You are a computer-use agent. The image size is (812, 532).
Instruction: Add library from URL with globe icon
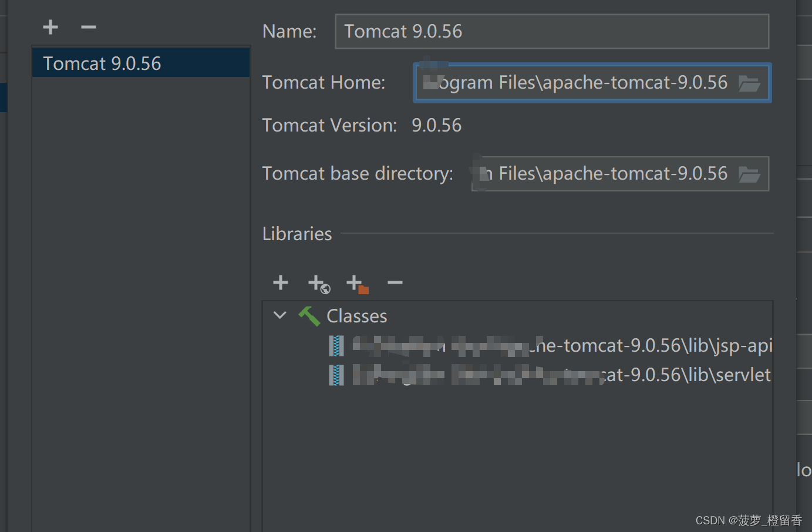[x=319, y=284]
